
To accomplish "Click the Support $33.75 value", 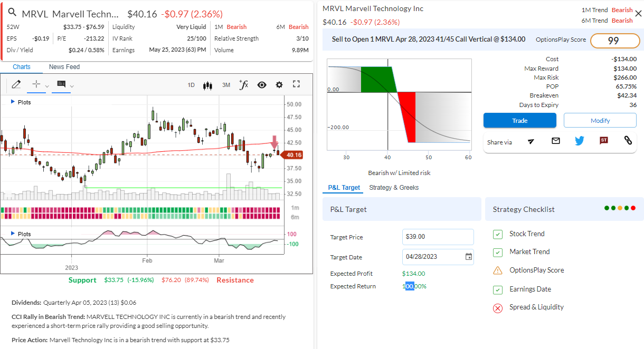I will [x=113, y=280].
